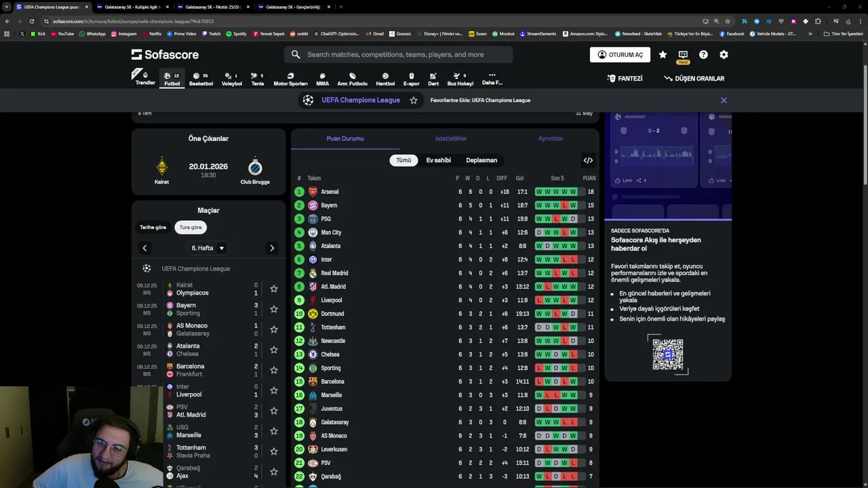The width and height of the screenshot is (868, 488).
Task: Open the Motor Sporları section
Action: click(x=290, y=79)
